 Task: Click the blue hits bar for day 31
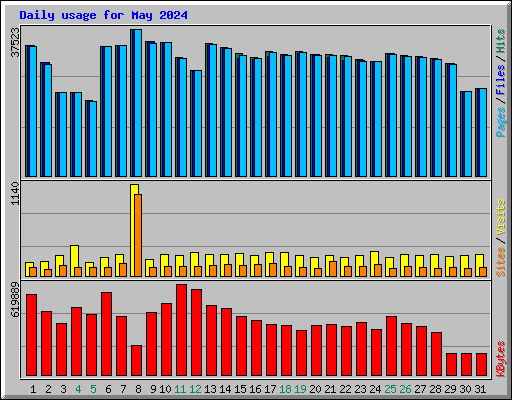[x=482, y=133]
